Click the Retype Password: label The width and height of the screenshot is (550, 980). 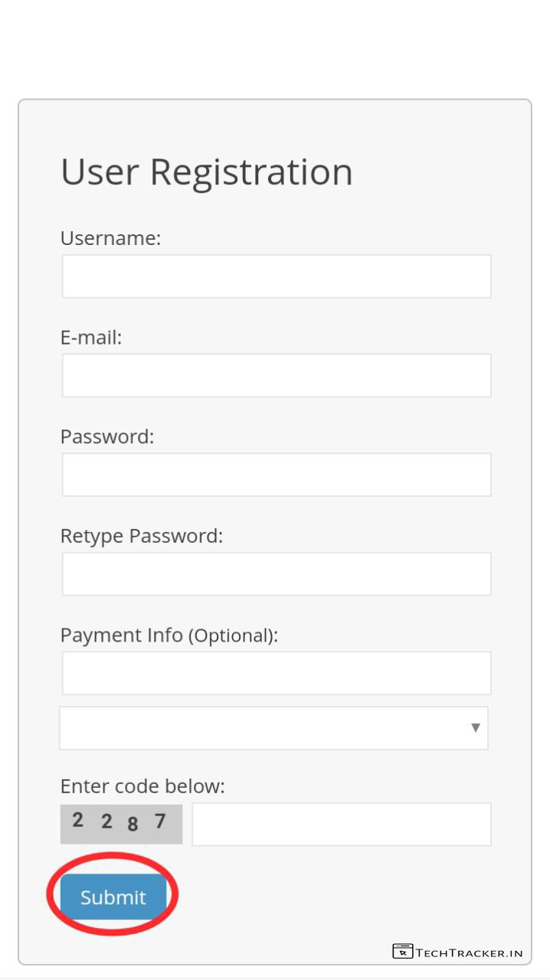tap(142, 536)
